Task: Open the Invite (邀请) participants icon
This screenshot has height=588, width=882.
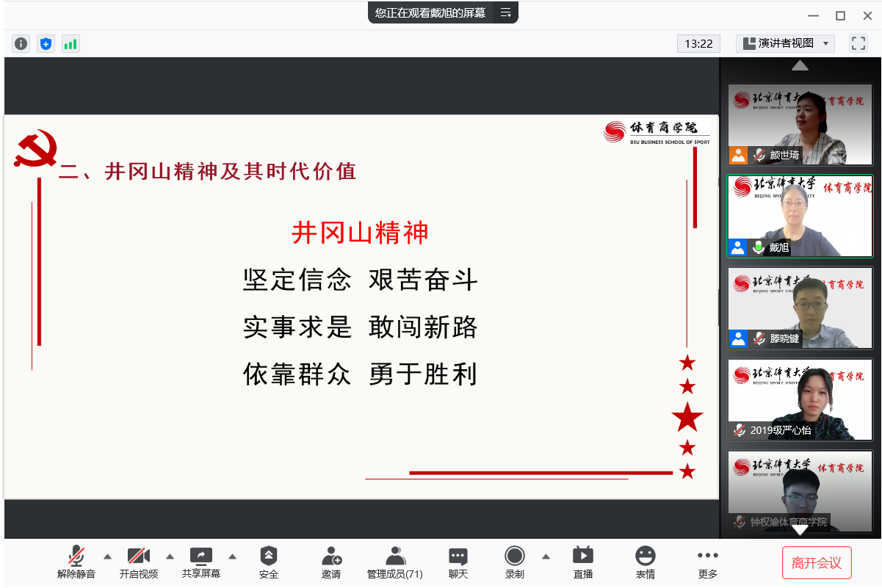Action: click(x=331, y=562)
